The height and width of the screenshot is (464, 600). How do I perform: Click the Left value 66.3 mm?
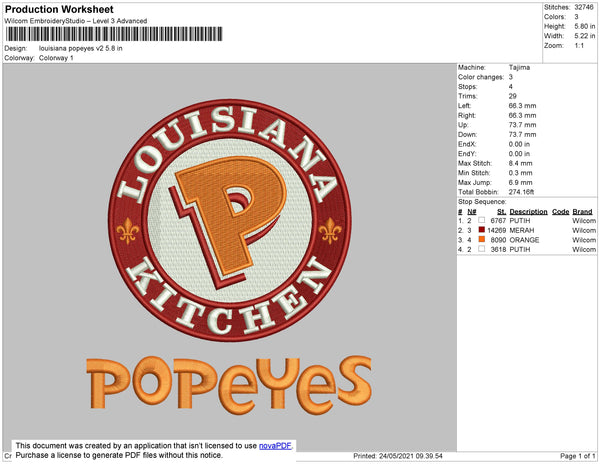(522, 106)
